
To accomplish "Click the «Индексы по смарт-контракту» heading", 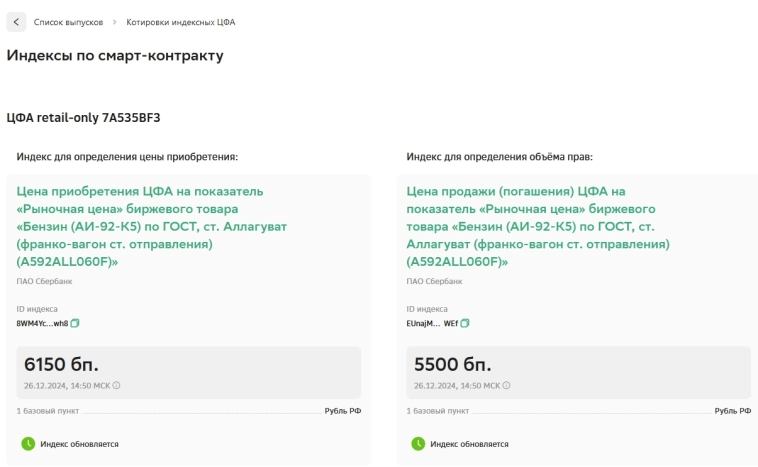I will tap(115, 56).
